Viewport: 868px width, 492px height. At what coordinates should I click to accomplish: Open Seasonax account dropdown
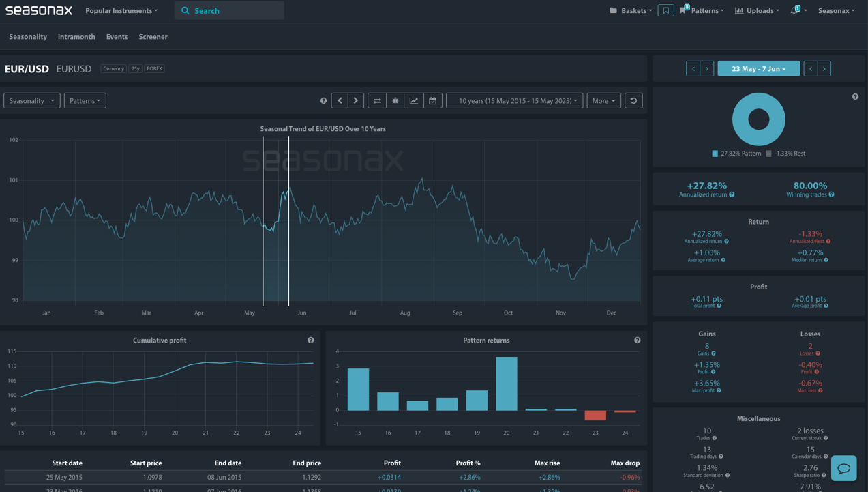836,10
